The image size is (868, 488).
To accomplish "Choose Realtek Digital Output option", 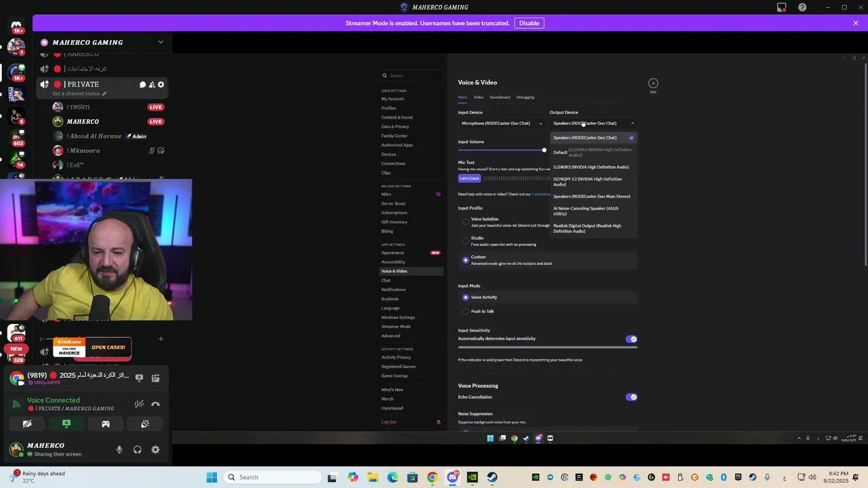I will pyautogui.click(x=593, y=228).
